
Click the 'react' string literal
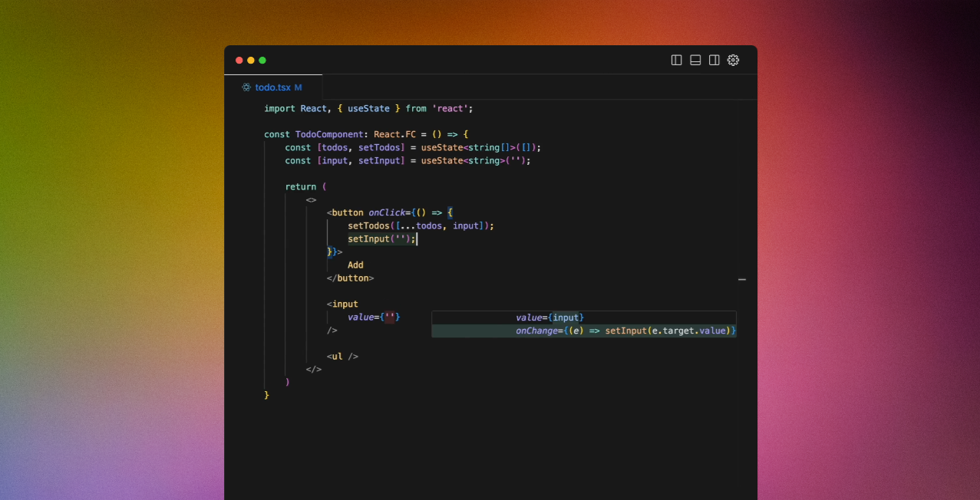click(451, 108)
